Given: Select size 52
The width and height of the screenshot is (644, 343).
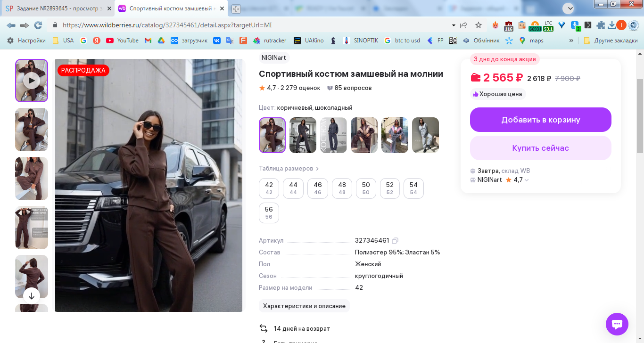Looking at the screenshot, I should (390, 188).
